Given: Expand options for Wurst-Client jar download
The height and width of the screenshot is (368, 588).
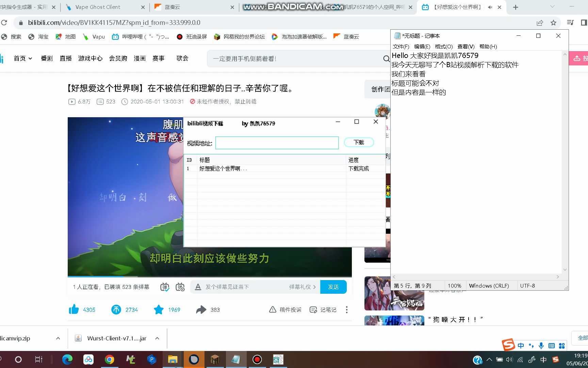Looking at the screenshot, I should tap(157, 338).
